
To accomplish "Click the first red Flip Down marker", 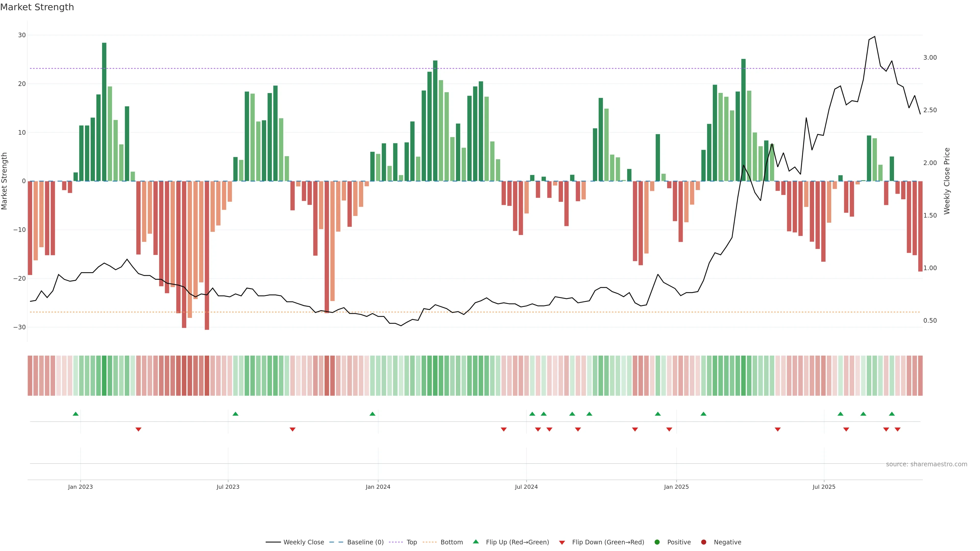I will pyautogui.click(x=139, y=429).
